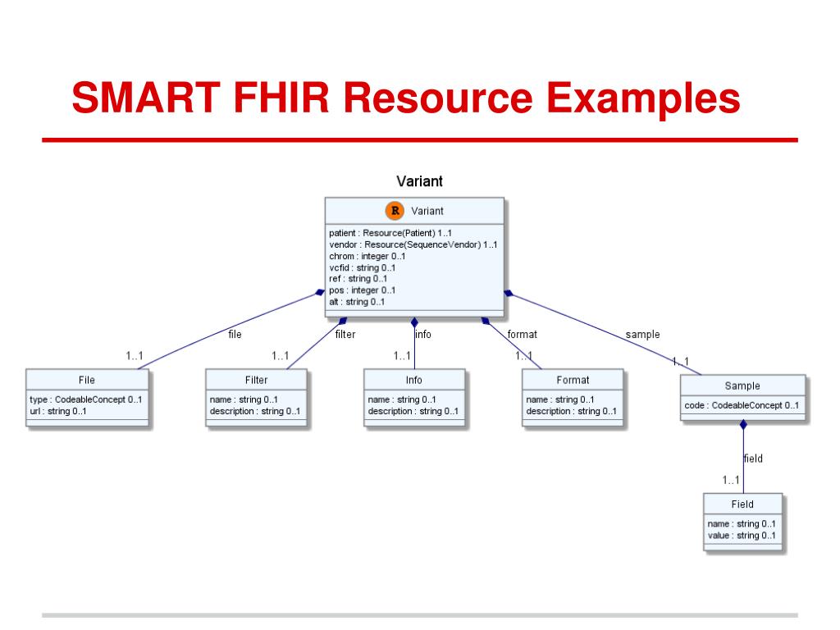Click the 'file' association label
Image resolution: width=840 pixels, height=630 pixels.
235,335
